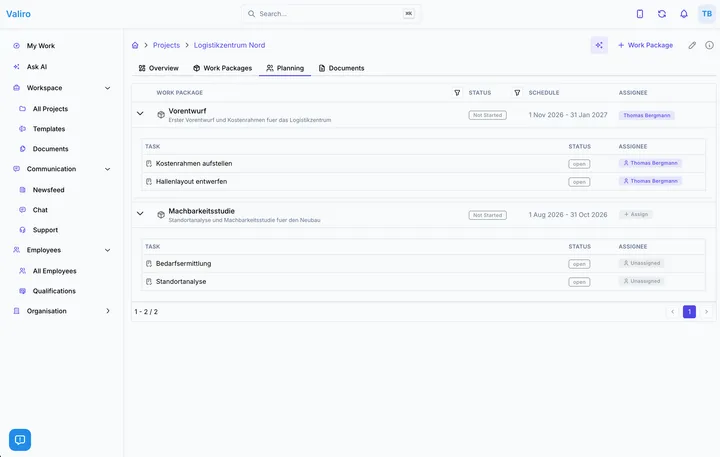This screenshot has height=457, width=720.
Task: Open Qualifications
Action: pos(54,291)
